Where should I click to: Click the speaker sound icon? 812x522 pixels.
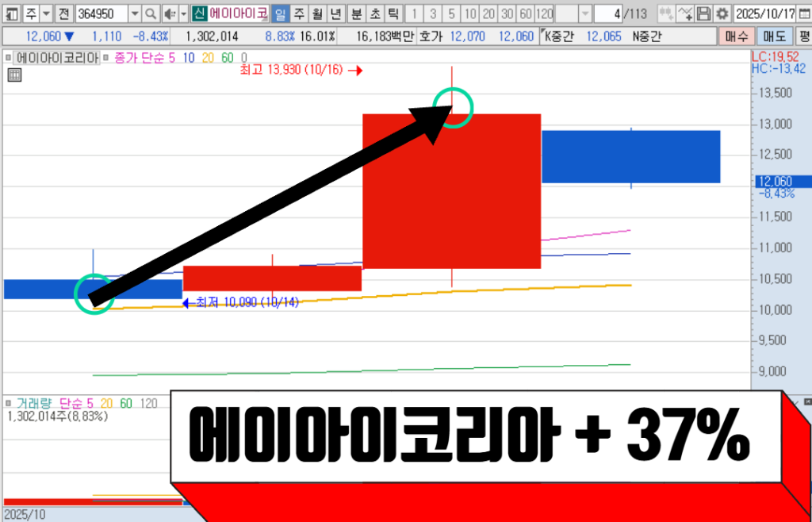(x=169, y=14)
